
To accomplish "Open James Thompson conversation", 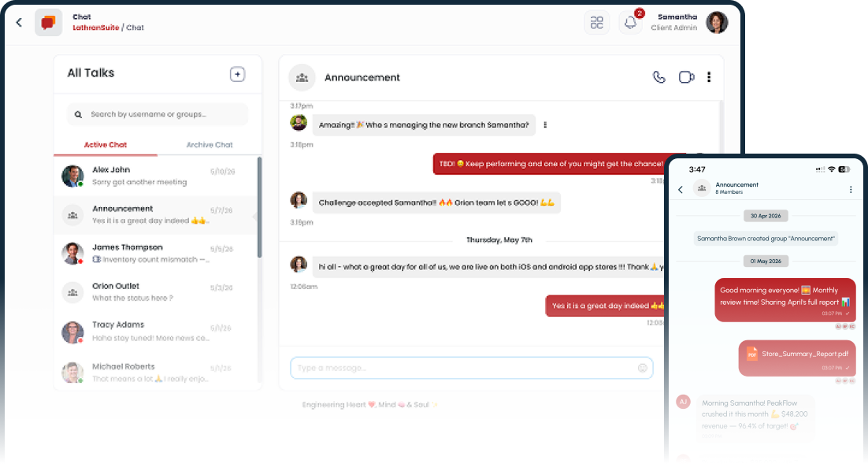I will click(x=155, y=254).
